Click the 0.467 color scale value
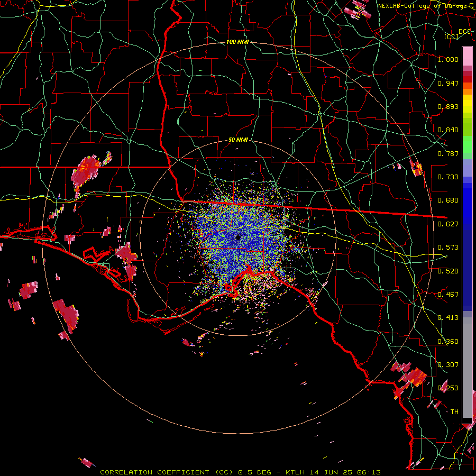 [448, 295]
